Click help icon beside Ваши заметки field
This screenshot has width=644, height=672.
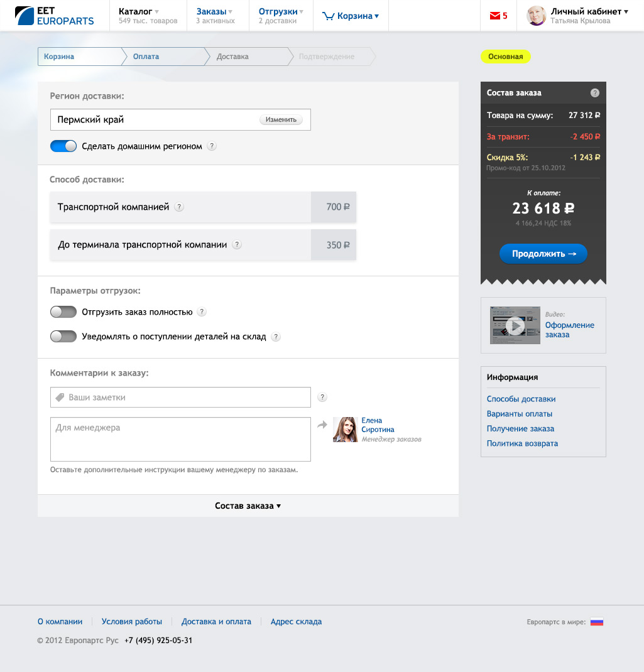click(x=322, y=397)
